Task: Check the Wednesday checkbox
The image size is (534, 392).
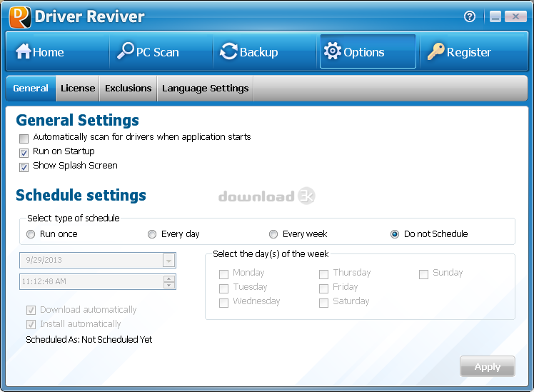Action: 223,303
